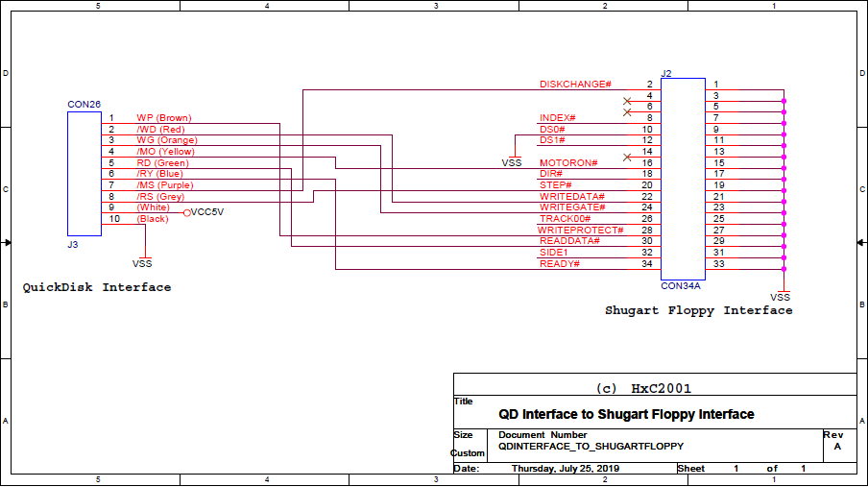Image resolution: width=868 pixels, height=487 pixels.
Task: Click the QDINTERFACE_TO_SHUGARTFLOPPY document number
Action: [591, 446]
